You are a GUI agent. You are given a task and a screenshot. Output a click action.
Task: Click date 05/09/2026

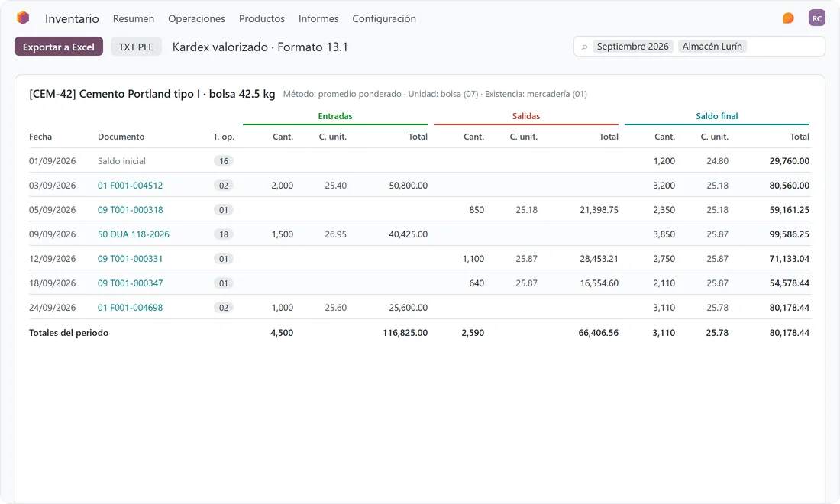point(53,210)
